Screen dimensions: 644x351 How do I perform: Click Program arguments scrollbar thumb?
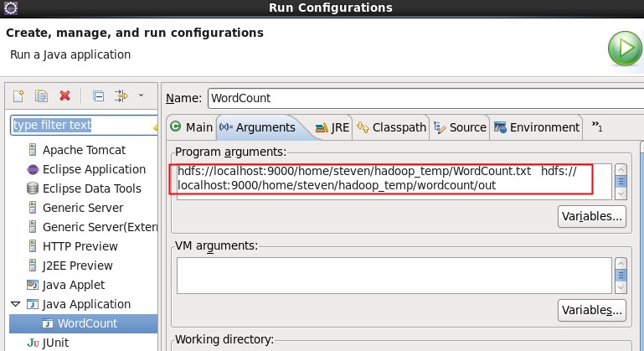click(621, 182)
